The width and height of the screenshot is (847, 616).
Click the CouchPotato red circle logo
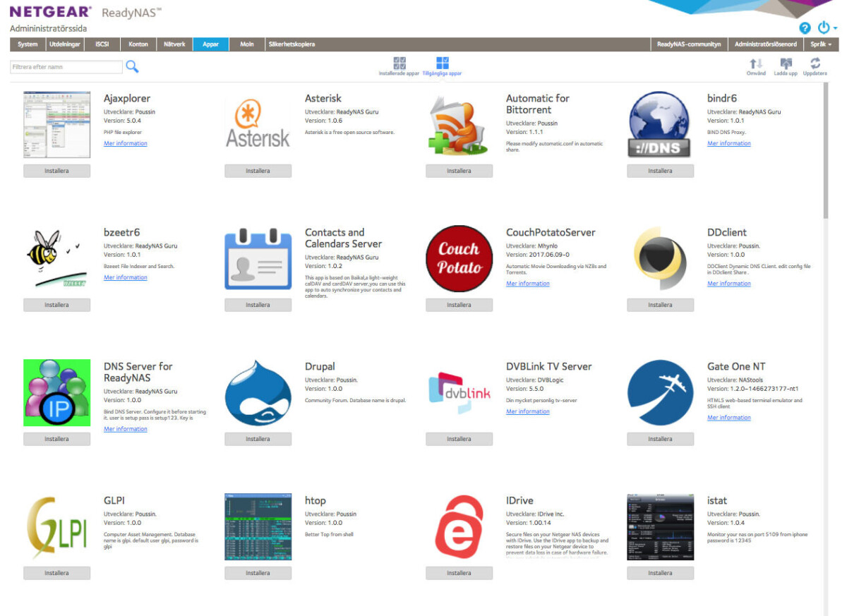click(459, 259)
